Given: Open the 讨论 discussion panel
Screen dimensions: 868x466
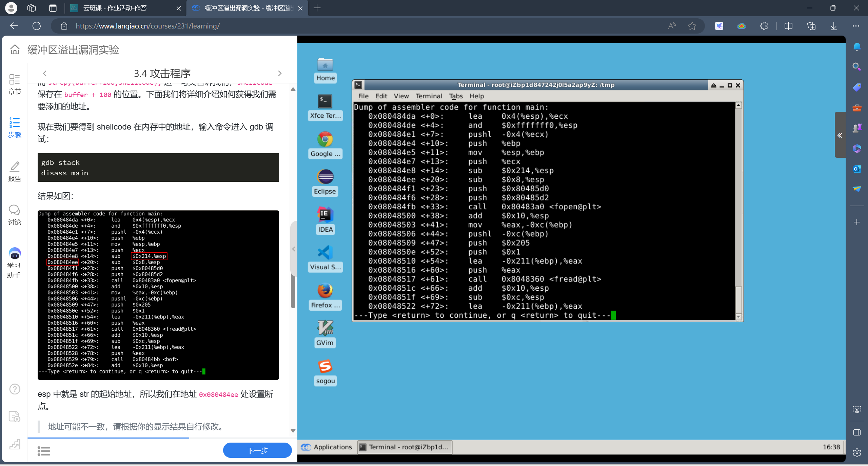Looking at the screenshot, I should click(x=14, y=215).
